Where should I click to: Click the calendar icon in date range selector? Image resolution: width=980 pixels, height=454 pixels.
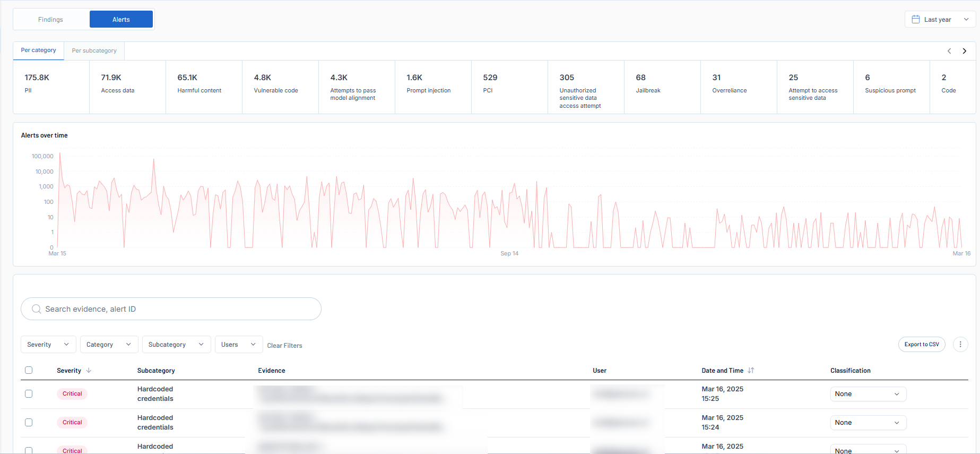click(x=915, y=20)
